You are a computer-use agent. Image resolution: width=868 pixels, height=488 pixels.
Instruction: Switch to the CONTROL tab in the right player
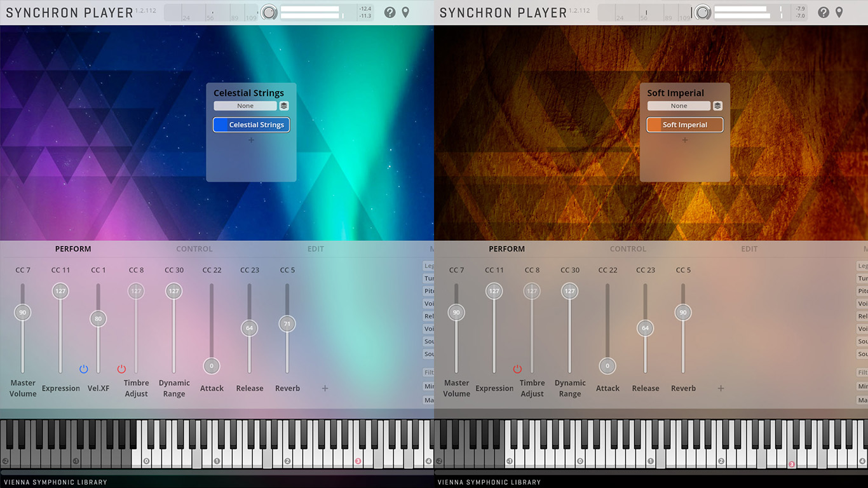click(x=628, y=249)
